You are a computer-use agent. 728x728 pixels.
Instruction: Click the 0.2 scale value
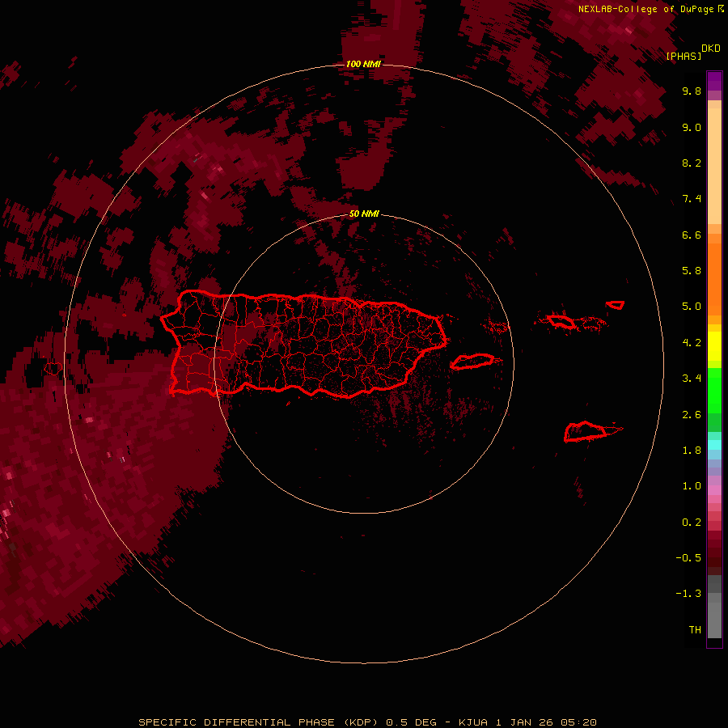692,523
